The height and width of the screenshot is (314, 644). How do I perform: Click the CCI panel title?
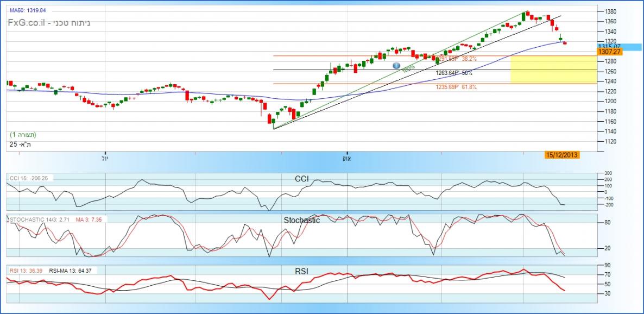(302, 178)
